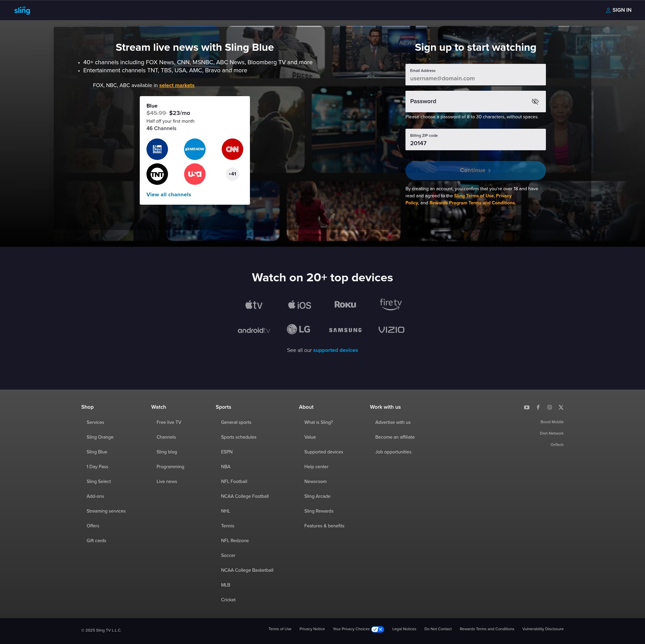Open NFL Football footer link
This screenshot has width=645, height=644.
234,481
